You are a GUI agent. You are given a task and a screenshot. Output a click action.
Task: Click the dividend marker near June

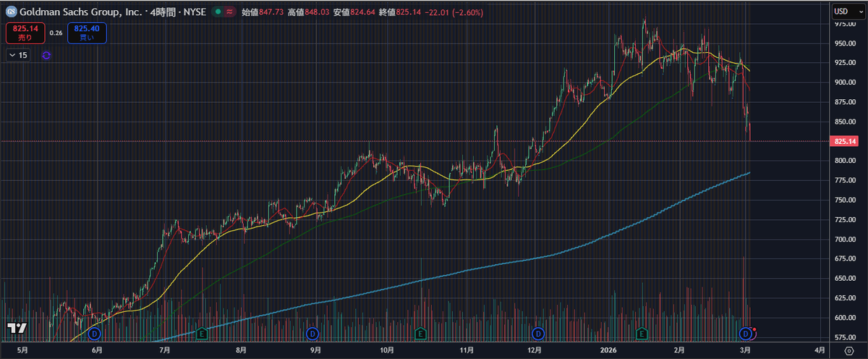[x=93, y=334]
